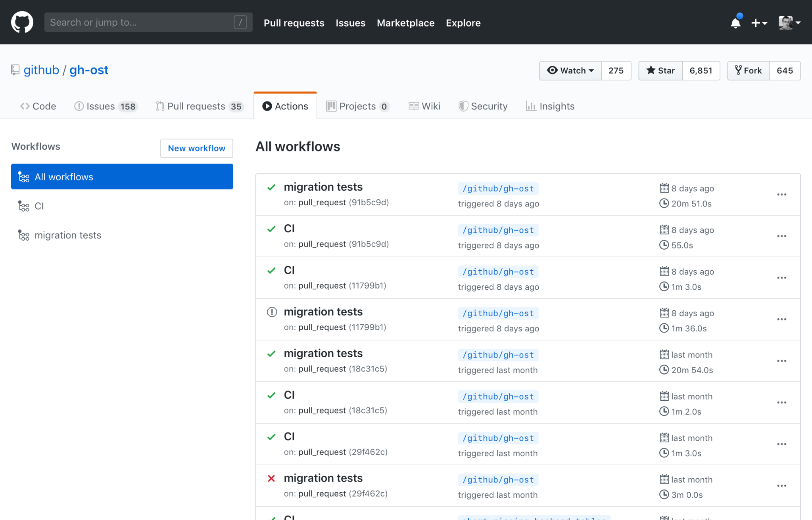The width and height of the screenshot is (812, 520).
Task: Select the migration tests workflow in the sidebar
Action: (x=67, y=235)
